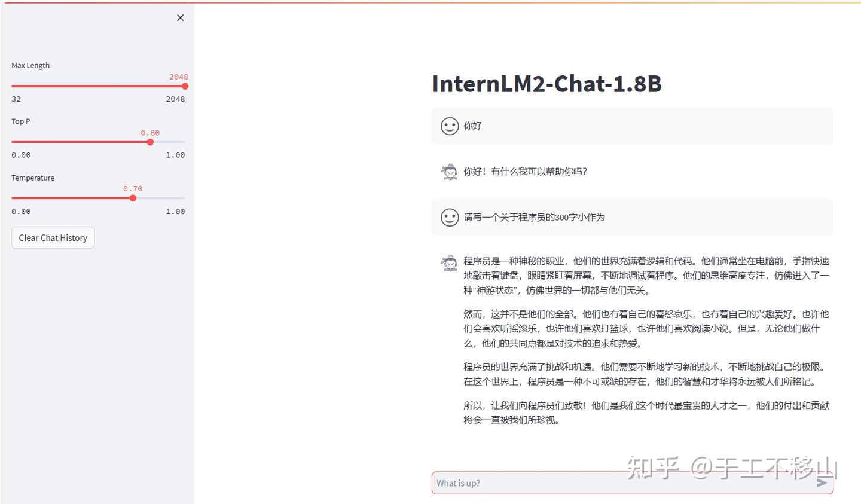This screenshot has width=861, height=504.
Task: Close the settings sidebar with the × icon
Action: [180, 17]
